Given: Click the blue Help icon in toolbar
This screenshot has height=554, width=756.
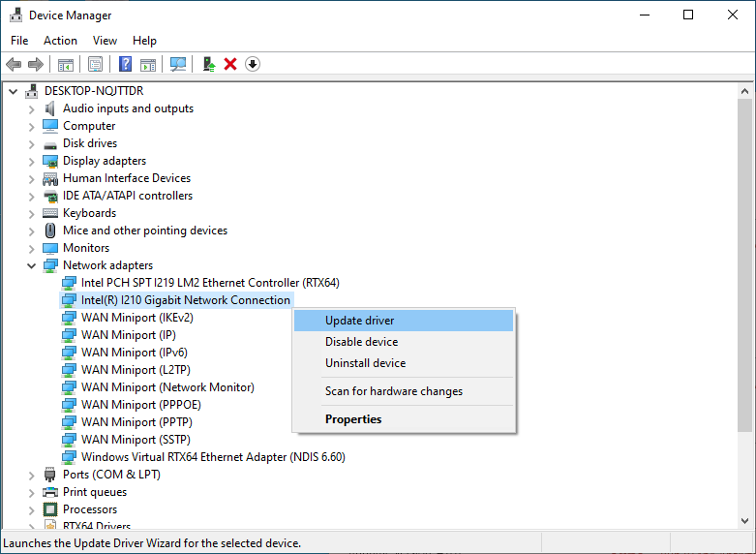Looking at the screenshot, I should point(125,64).
